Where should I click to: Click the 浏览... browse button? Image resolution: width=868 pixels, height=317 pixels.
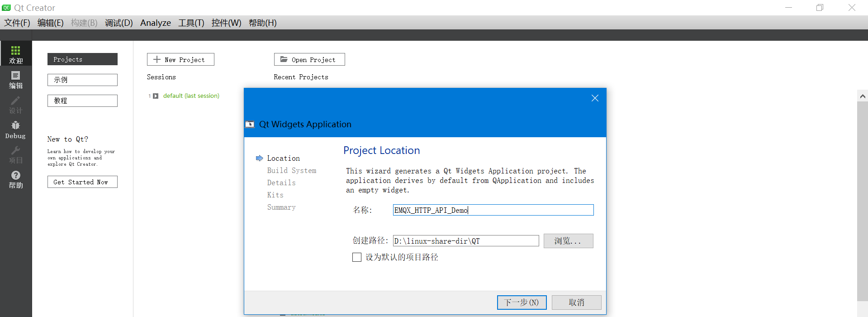tap(568, 241)
